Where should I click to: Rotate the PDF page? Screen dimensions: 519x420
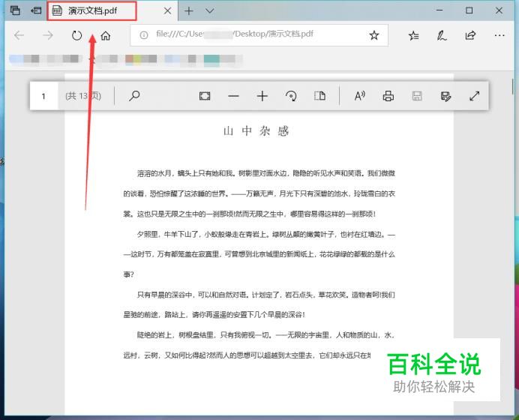(x=291, y=96)
